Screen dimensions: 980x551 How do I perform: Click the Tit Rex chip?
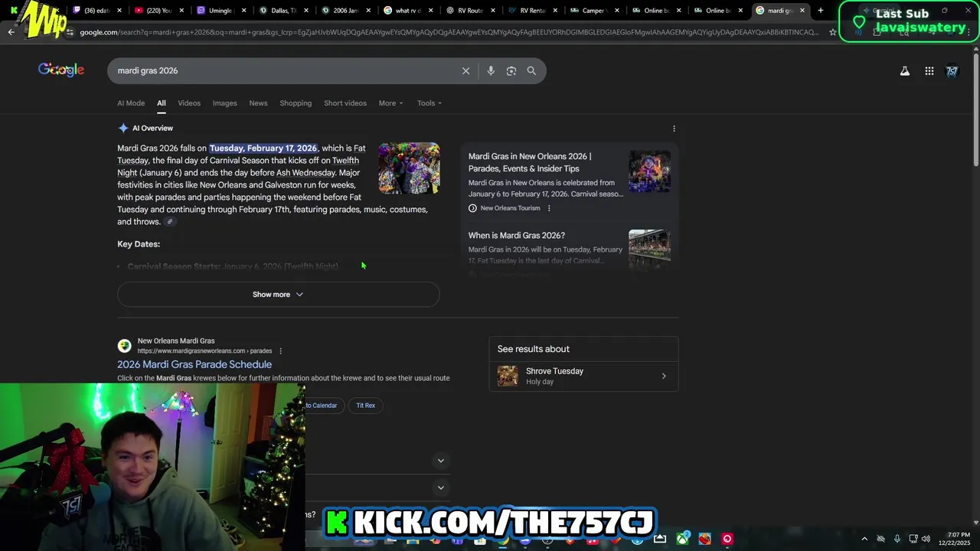(365, 406)
